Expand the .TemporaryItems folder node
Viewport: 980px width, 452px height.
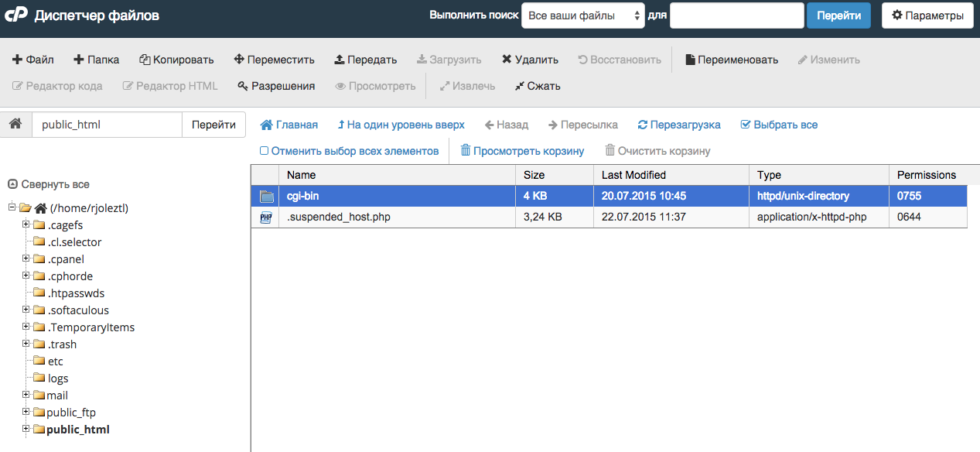click(x=26, y=327)
